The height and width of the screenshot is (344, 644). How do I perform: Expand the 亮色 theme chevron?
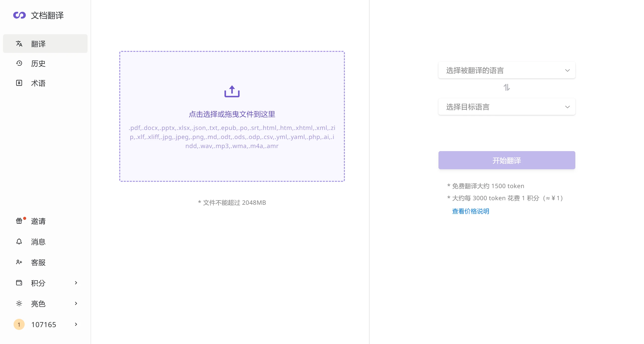[76, 303]
